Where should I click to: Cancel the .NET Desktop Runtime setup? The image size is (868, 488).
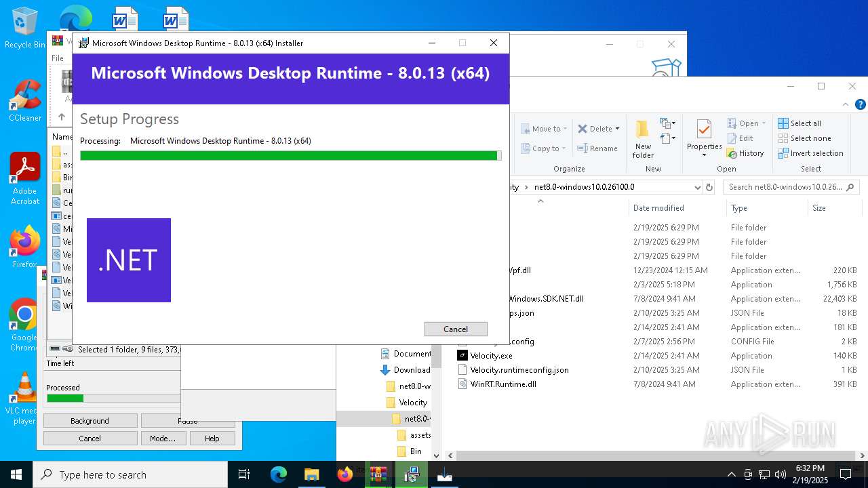456,329
